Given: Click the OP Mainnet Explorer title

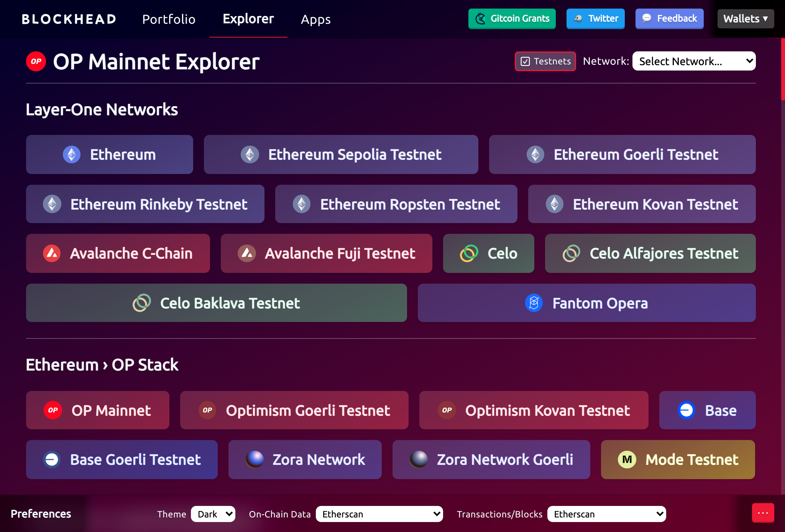Looking at the screenshot, I should [x=156, y=61].
